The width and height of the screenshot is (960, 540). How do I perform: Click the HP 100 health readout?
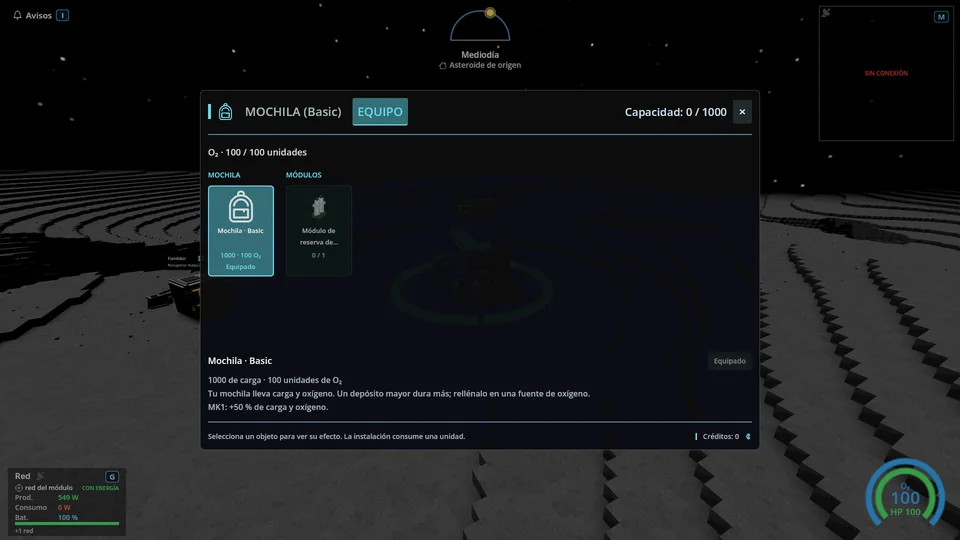click(906, 512)
